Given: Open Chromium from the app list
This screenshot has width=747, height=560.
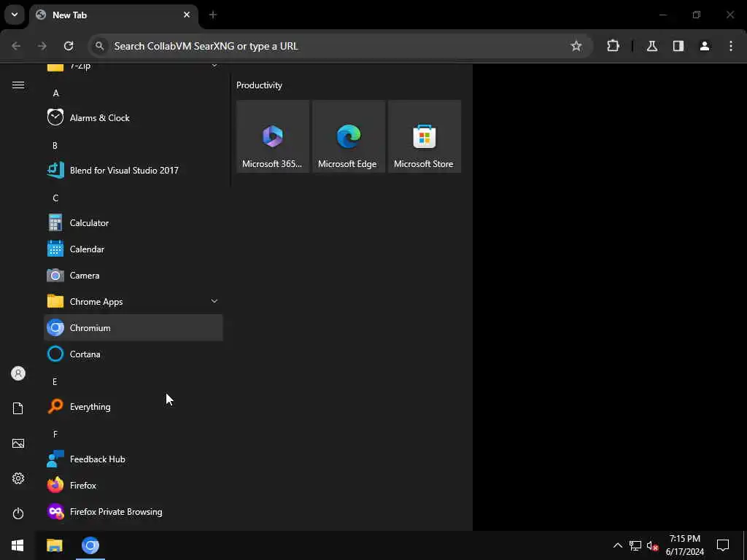Looking at the screenshot, I should pyautogui.click(x=133, y=327).
